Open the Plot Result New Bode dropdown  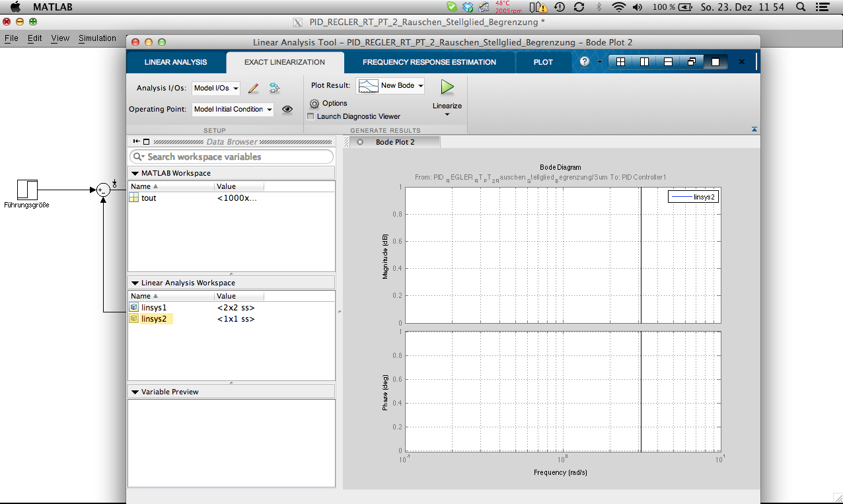390,86
